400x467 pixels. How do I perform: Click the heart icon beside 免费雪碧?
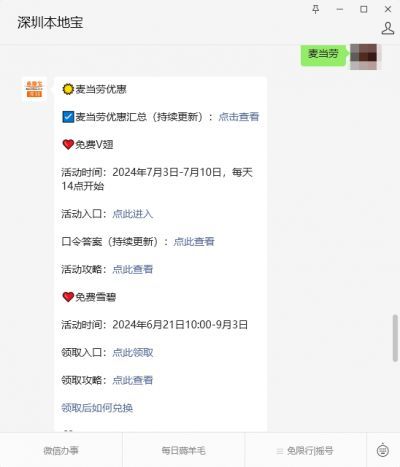click(68, 297)
